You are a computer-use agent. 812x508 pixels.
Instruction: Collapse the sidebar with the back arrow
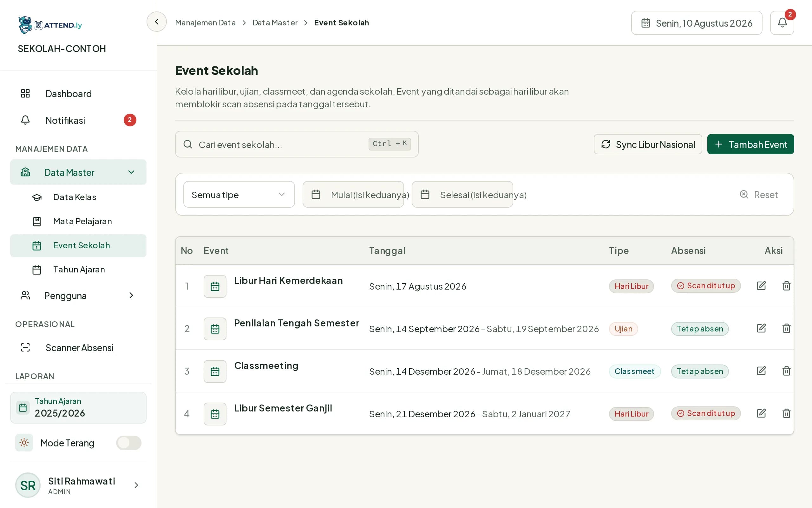coord(156,22)
